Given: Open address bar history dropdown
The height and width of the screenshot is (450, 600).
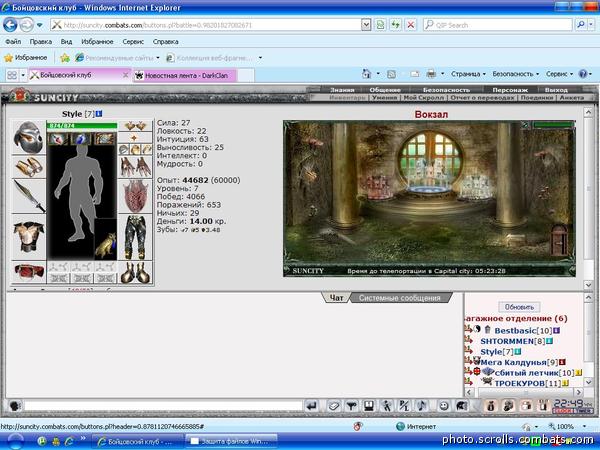Looking at the screenshot, I should [x=366, y=25].
